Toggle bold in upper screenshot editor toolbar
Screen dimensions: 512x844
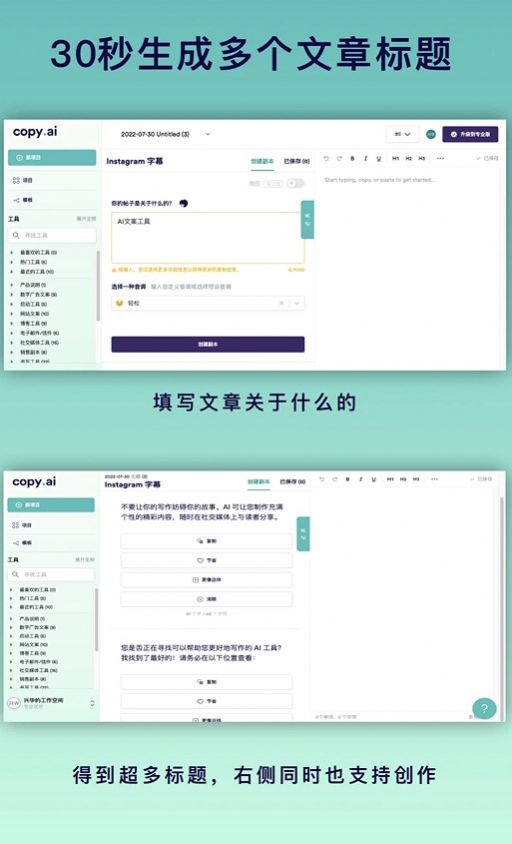(353, 158)
